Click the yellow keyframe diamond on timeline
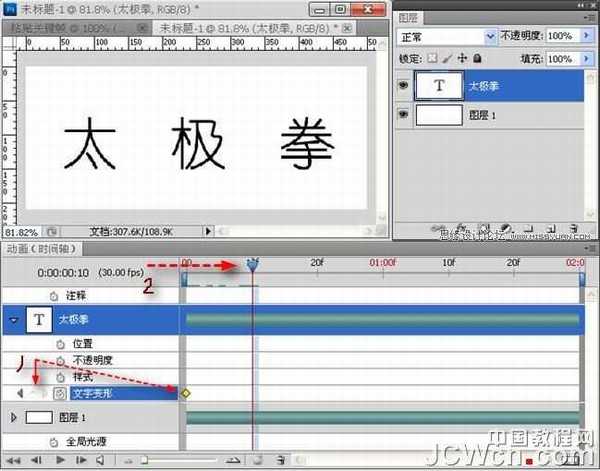 tap(186, 393)
